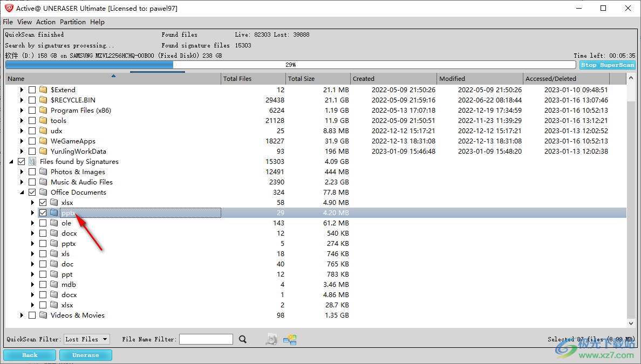Click the doc folder icon
641x364 pixels.
pos(54,264)
